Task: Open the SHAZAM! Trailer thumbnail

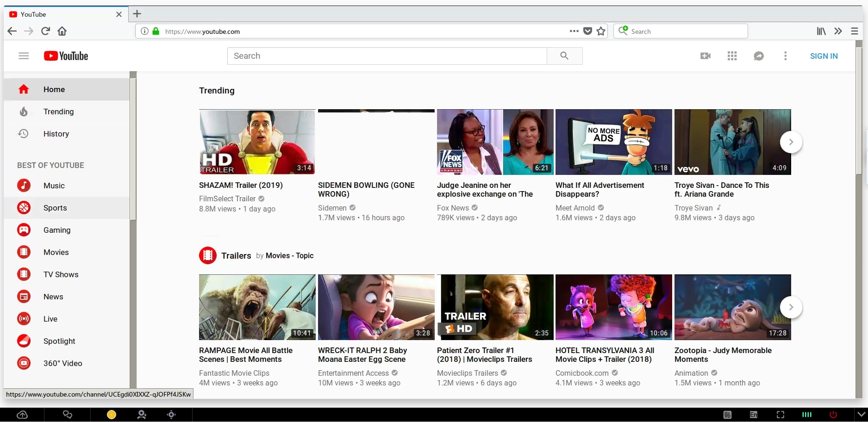Action: coord(257,142)
